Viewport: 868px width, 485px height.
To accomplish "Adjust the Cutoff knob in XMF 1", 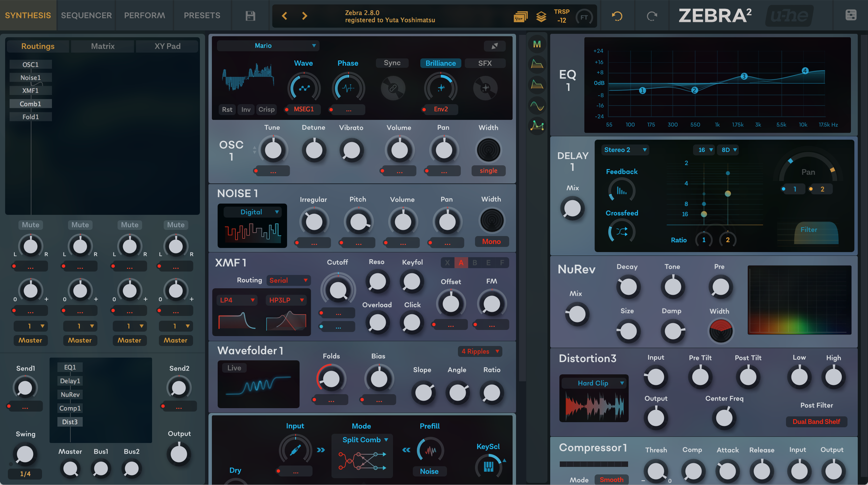I will click(338, 290).
